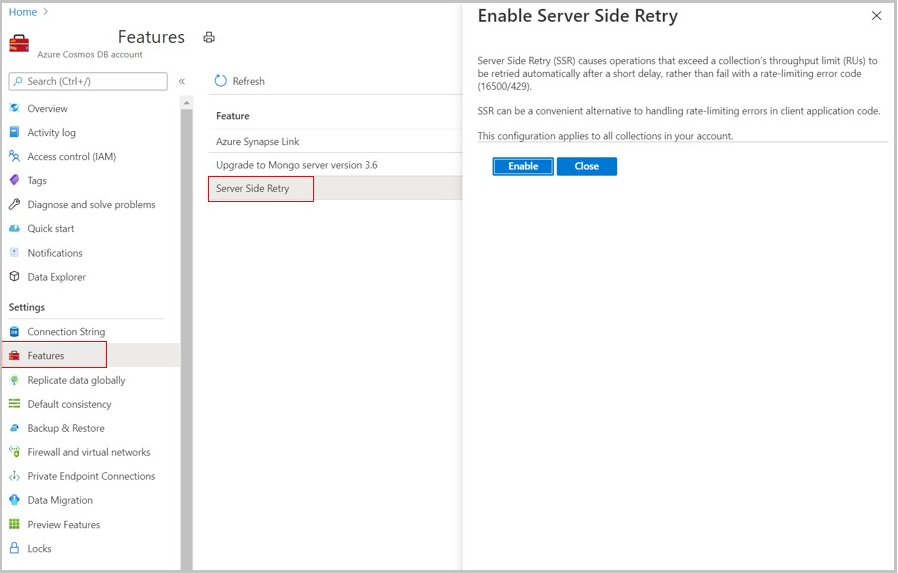Navigate to Home breadcrumb link

(22, 12)
